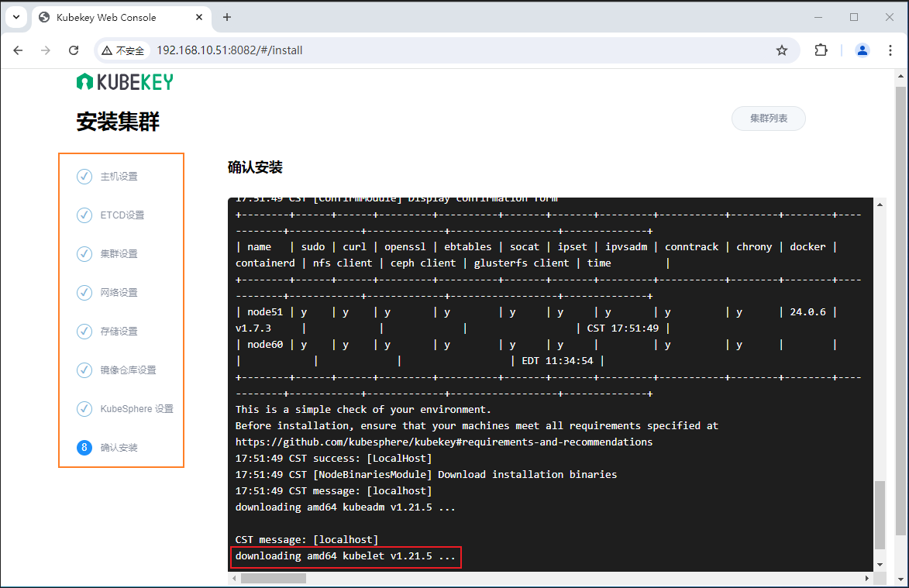
Task: Select the 集群设置 step label
Action: (x=119, y=254)
